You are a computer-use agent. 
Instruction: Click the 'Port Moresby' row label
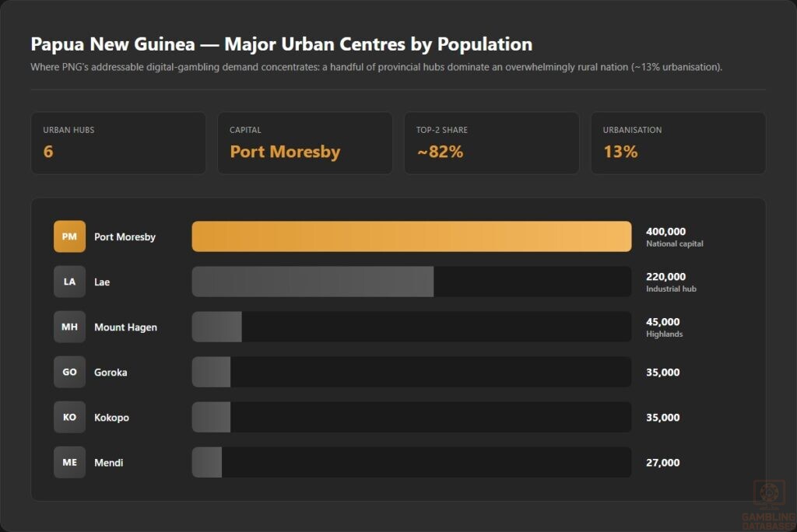[x=125, y=236]
